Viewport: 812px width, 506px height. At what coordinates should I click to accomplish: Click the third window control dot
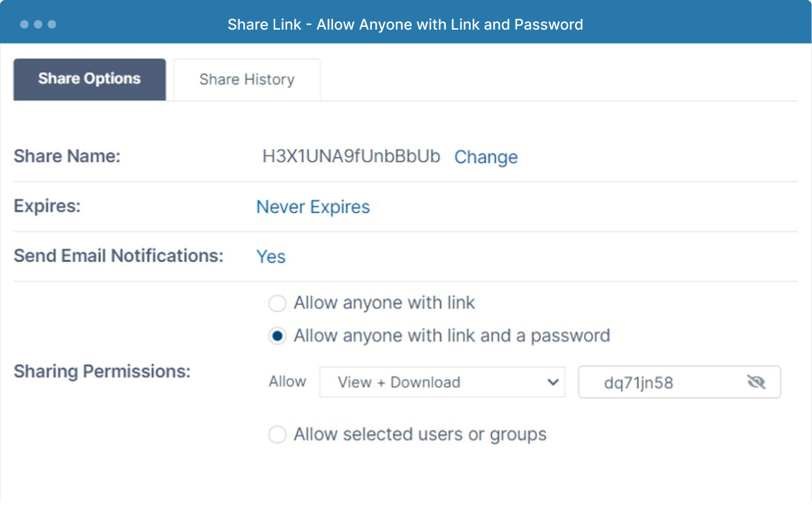pos(51,24)
